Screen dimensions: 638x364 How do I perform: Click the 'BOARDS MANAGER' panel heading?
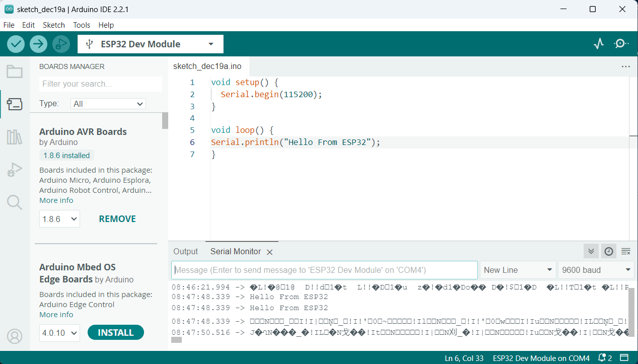(x=72, y=66)
